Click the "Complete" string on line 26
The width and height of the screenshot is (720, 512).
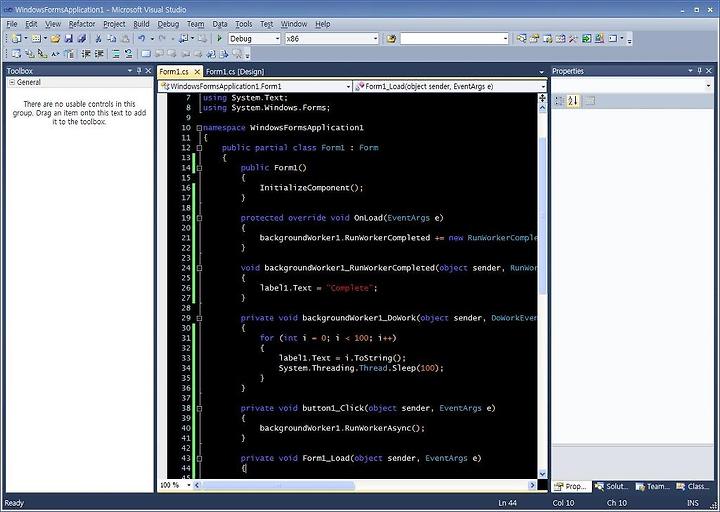(x=349, y=288)
